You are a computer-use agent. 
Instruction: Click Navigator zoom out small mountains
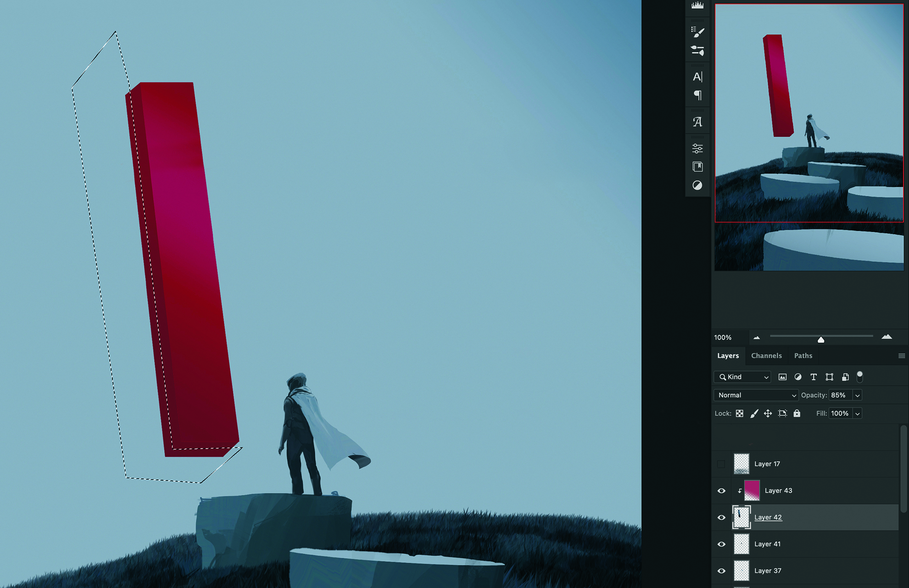(757, 338)
